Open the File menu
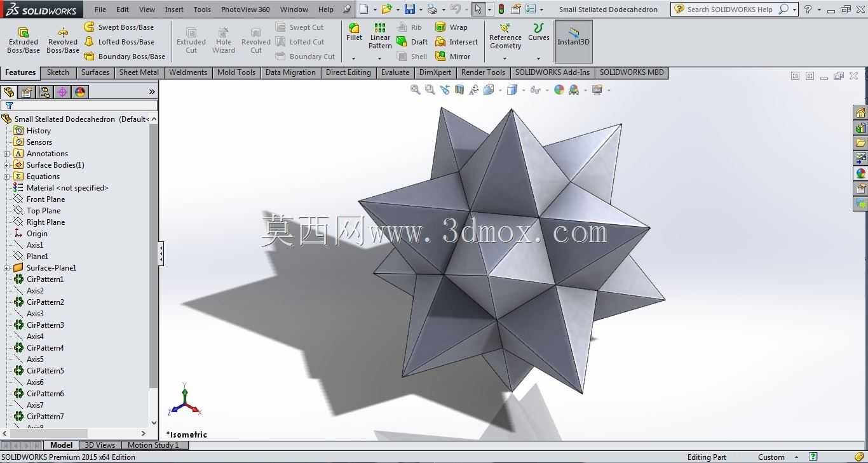The width and height of the screenshot is (868, 463). tap(100, 10)
